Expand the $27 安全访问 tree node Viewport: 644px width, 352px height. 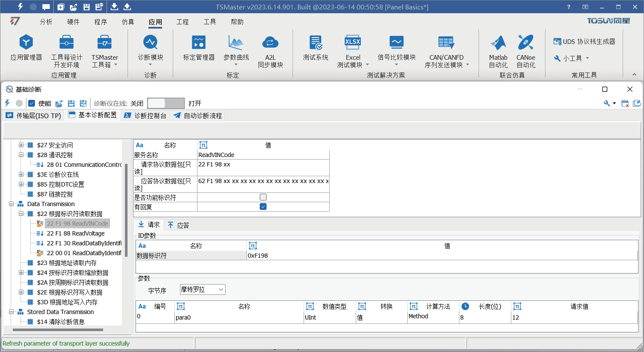coord(21,145)
